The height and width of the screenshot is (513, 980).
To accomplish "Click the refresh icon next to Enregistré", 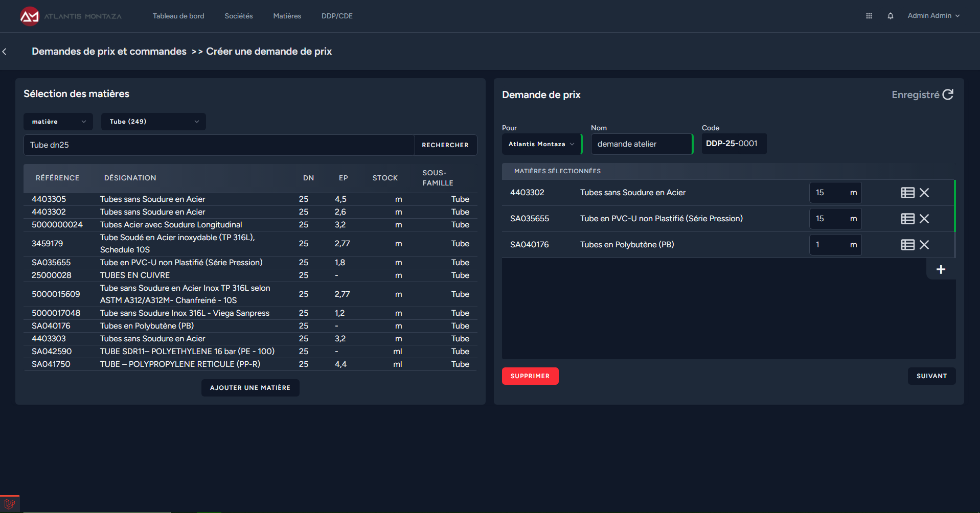I will pyautogui.click(x=947, y=95).
